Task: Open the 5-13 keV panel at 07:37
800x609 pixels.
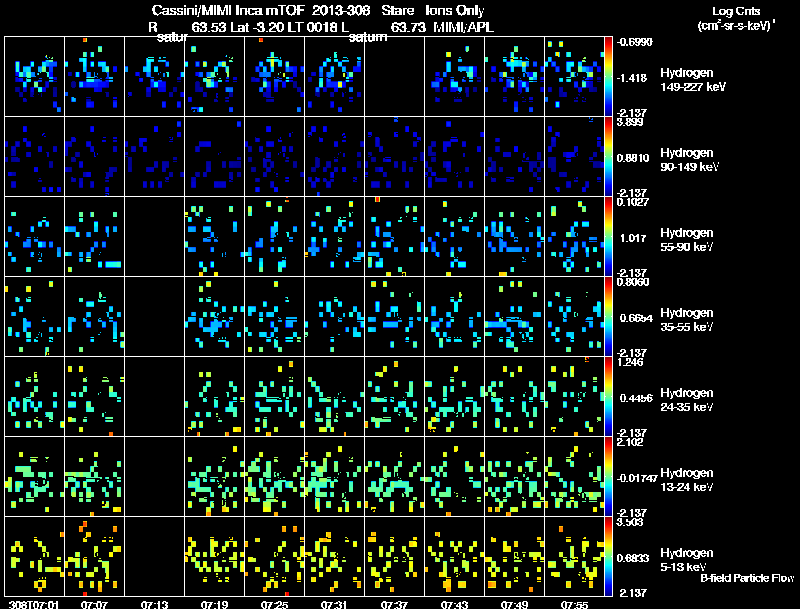Action: 394,556
